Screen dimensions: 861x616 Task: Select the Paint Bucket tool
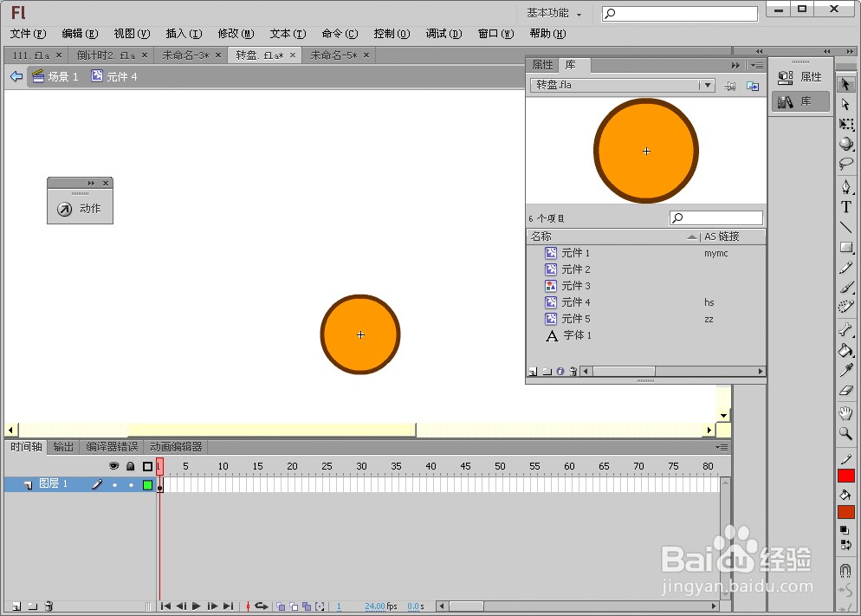point(847,351)
